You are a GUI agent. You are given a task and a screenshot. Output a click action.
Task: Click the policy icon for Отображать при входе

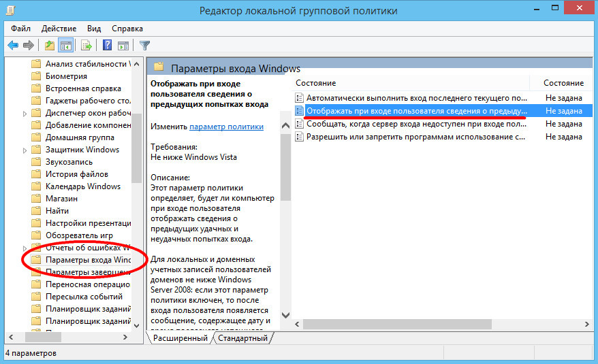[300, 111]
